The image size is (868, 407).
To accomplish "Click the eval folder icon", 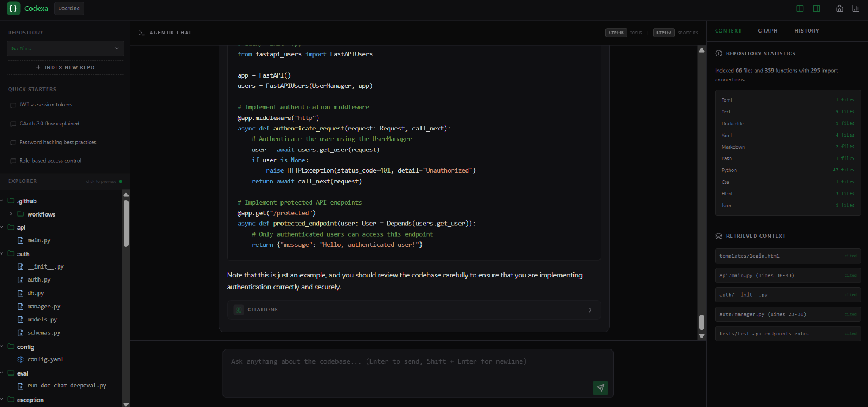I will (x=10, y=373).
